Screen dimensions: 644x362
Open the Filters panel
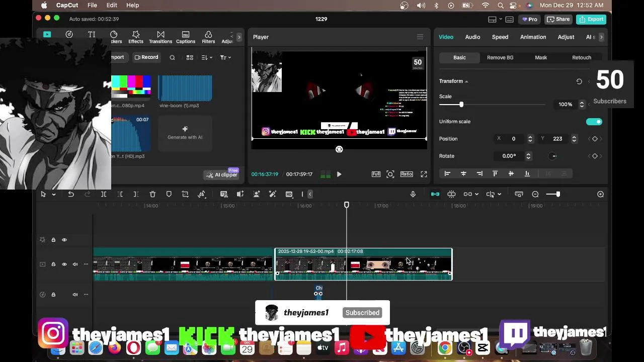click(x=208, y=37)
